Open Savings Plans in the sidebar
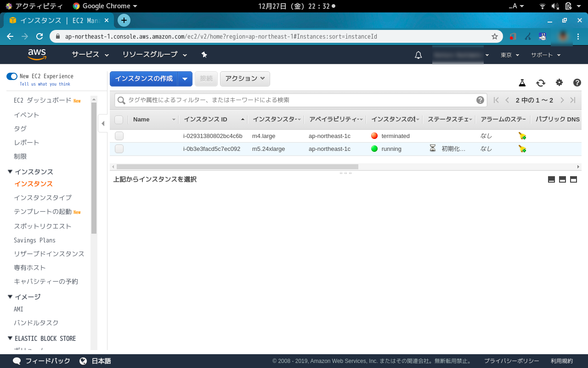This screenshot has width=588, height=368. click(x=34, y=240)
